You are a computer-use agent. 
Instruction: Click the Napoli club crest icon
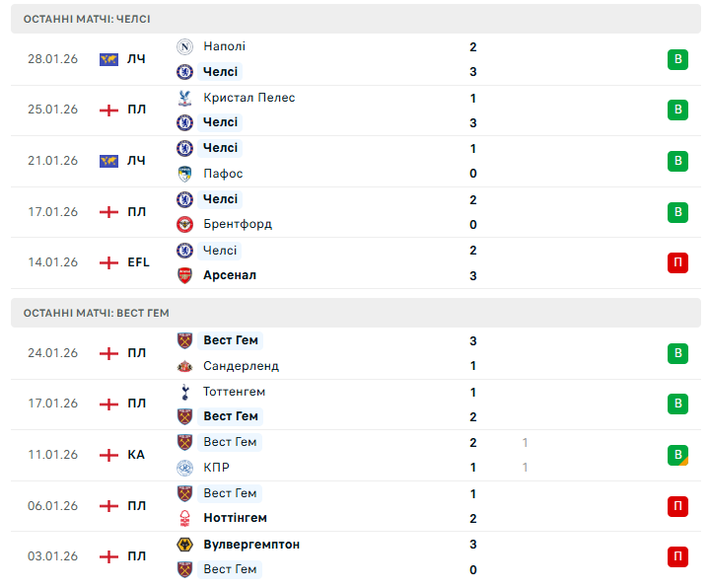tap(184, 46)
